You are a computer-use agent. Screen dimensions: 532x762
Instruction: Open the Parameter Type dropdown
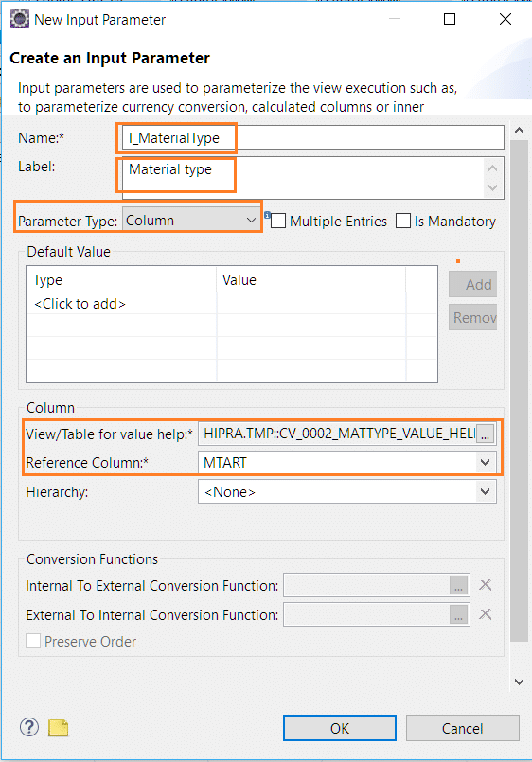191,221
